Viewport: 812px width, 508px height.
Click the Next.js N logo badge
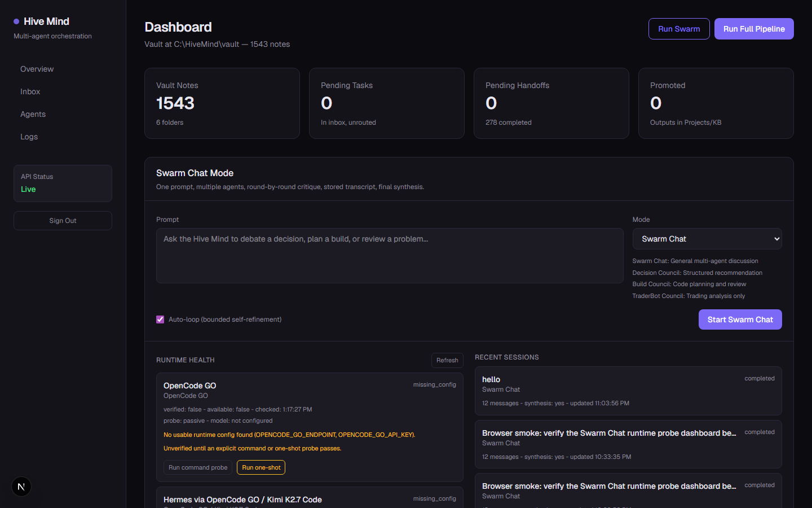[21, 487]
